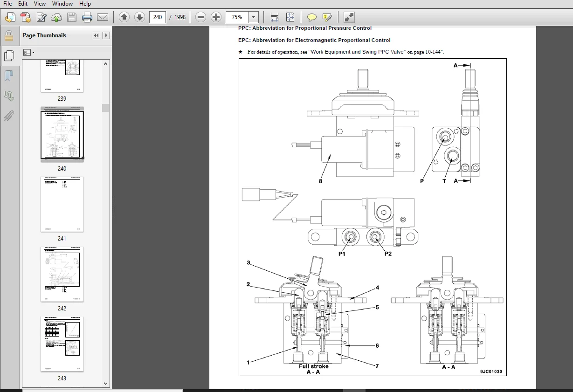Viewport: 573px width, 392px height.
Task: Click the page number field showing 240
Action: tap(158, 17)
